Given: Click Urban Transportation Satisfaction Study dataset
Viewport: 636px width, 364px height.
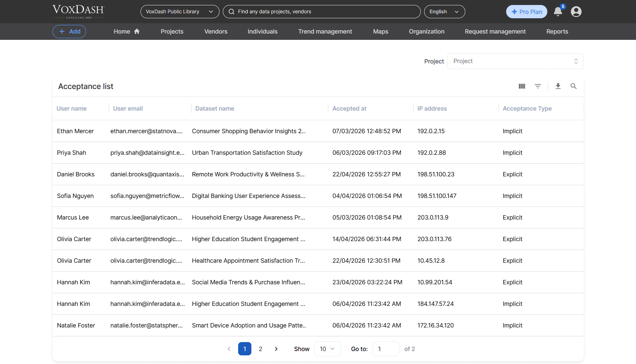Looking at the screenshot, I should point(247,153).
